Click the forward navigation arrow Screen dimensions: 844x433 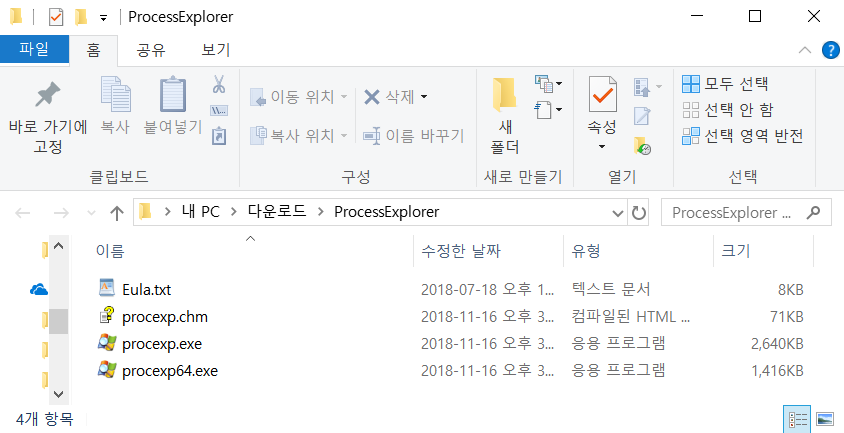click(x=61, y=213)
